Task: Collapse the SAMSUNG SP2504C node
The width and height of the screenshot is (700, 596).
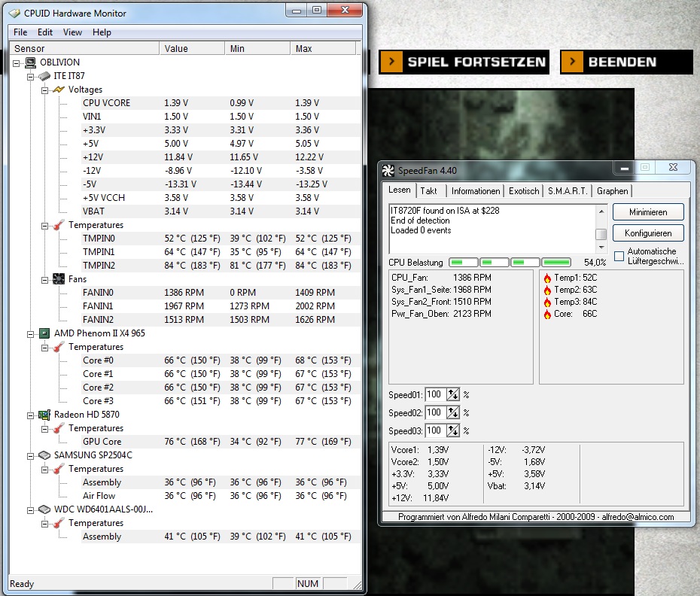Action: (x=30, y=456)
